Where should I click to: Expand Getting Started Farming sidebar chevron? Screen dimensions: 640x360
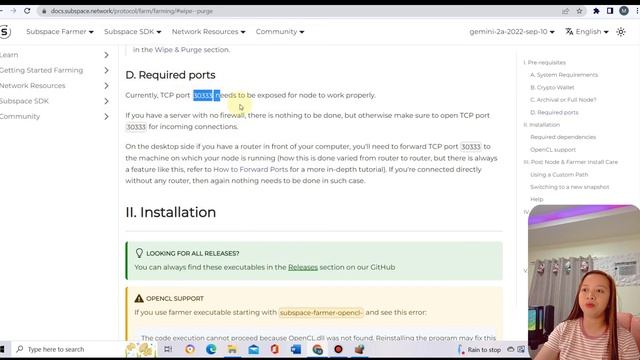(106, 70)
